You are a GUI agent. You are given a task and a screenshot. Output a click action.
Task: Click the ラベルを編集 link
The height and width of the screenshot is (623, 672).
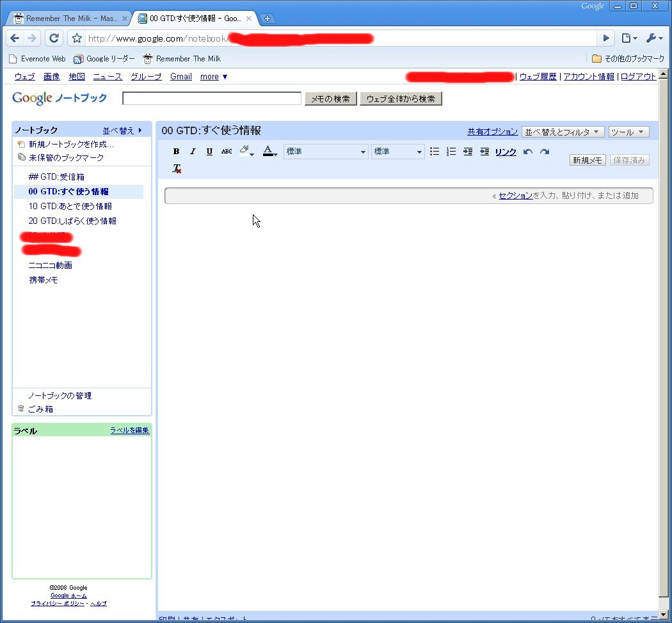tap(129, 430)
